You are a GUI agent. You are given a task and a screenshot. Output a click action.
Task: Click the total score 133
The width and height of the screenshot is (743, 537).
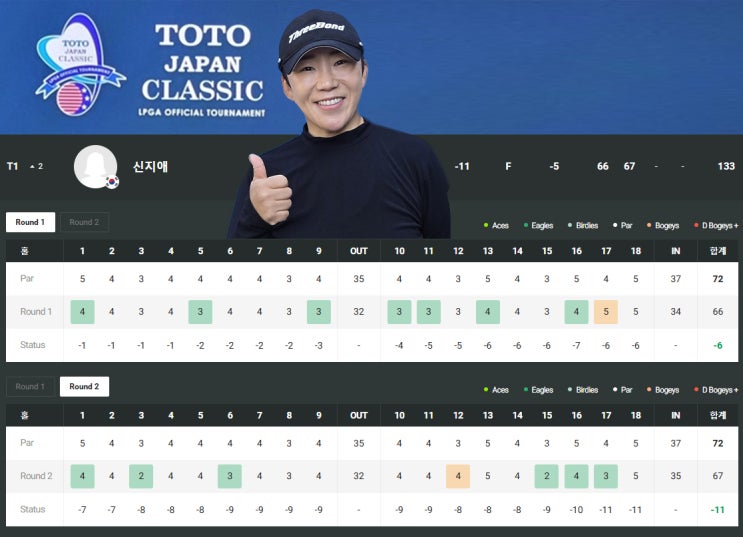coord(726,166)
